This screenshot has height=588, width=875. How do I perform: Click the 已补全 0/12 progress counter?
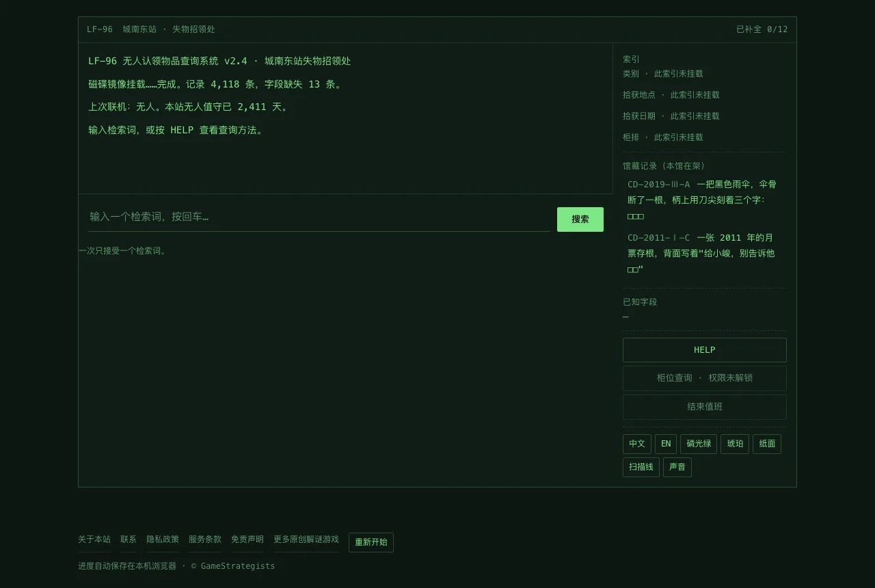point(762,29)
